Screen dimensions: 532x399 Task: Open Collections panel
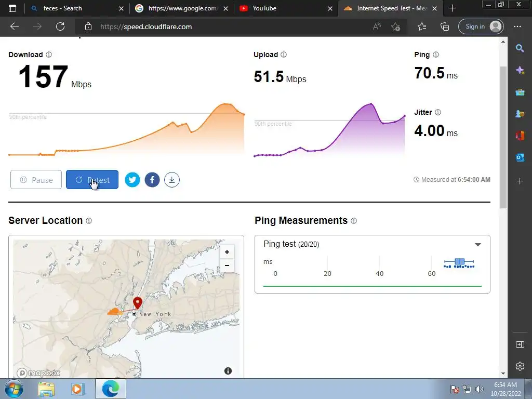coord(445,26)
